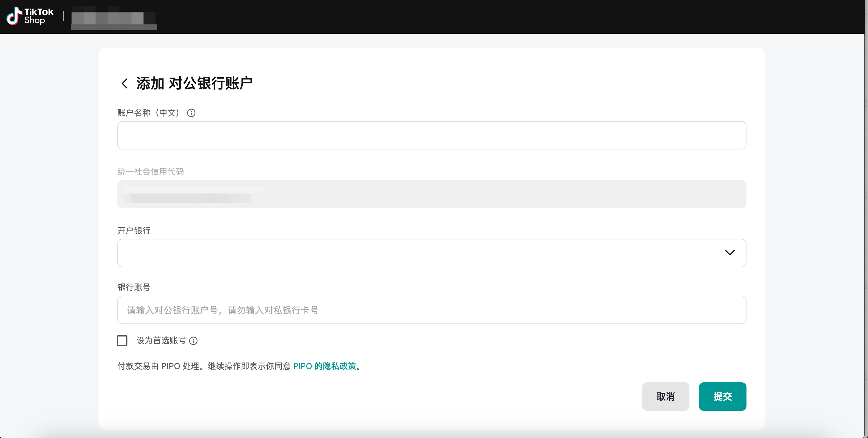Image resolution: width=868 pixels, height=438 pixels.
Task: Open PIPO 的隐私政策 link
Action: coord(325,366)
